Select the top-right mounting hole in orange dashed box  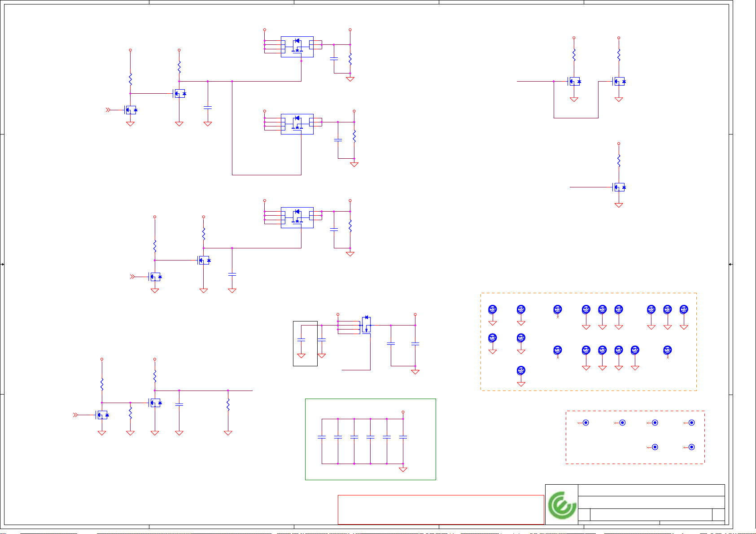(684, 309)
